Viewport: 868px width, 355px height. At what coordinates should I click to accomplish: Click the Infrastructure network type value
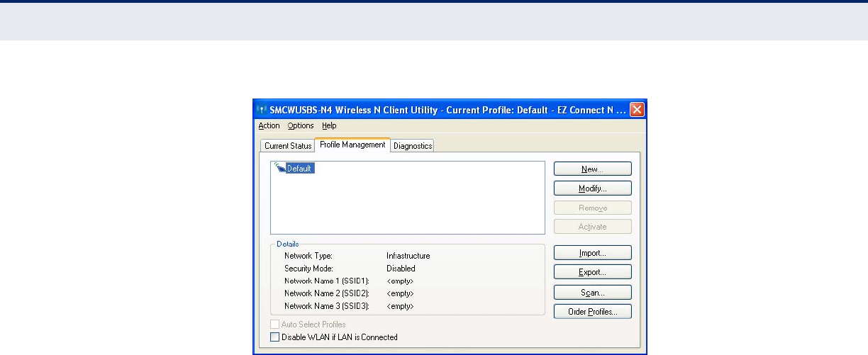(408, 256)
